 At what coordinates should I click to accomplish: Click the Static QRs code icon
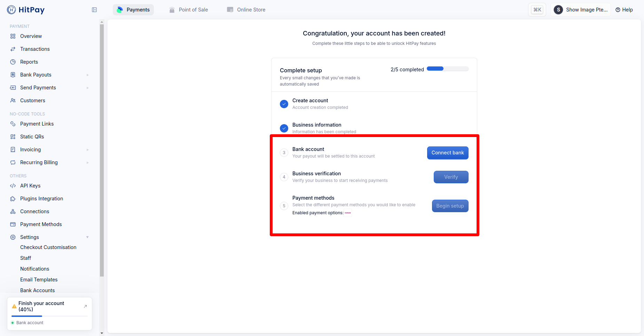point(13,137)
